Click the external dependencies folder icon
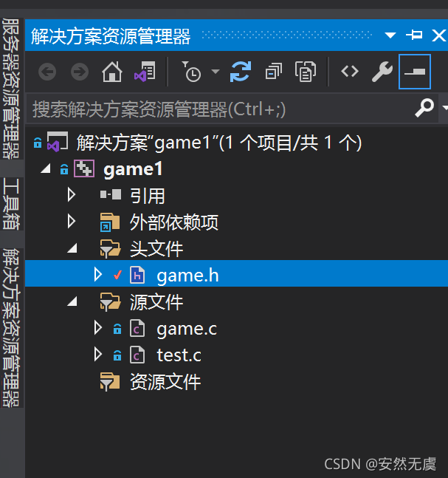Image resolution: width=448 pixels, height=478 pixels. click(x=110, y=222)
